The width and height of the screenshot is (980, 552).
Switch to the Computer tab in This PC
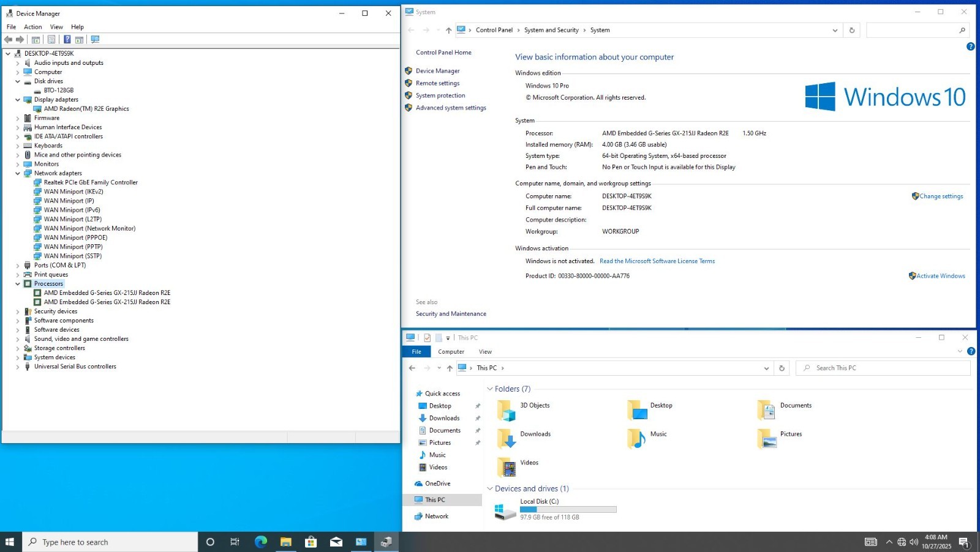(x=451, y=352)
